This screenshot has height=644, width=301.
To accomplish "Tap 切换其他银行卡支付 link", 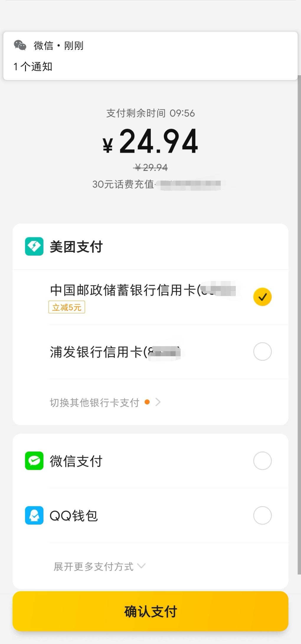I will [94, 403].
